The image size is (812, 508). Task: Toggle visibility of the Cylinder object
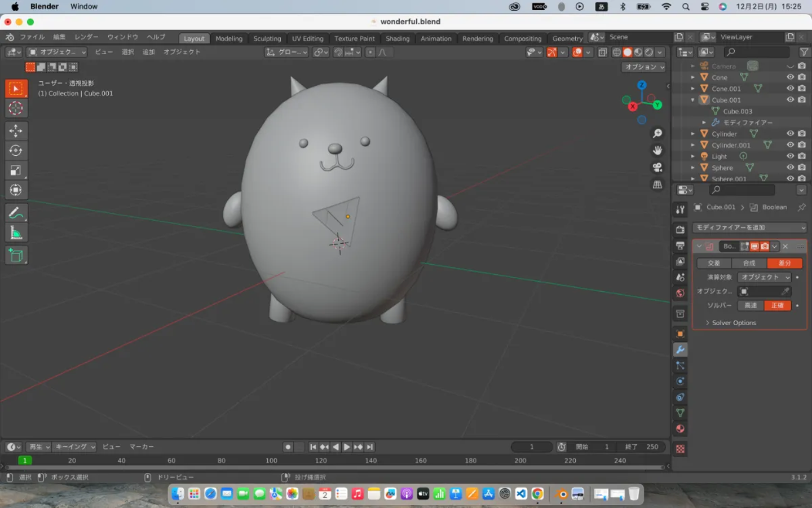(790, 134)
